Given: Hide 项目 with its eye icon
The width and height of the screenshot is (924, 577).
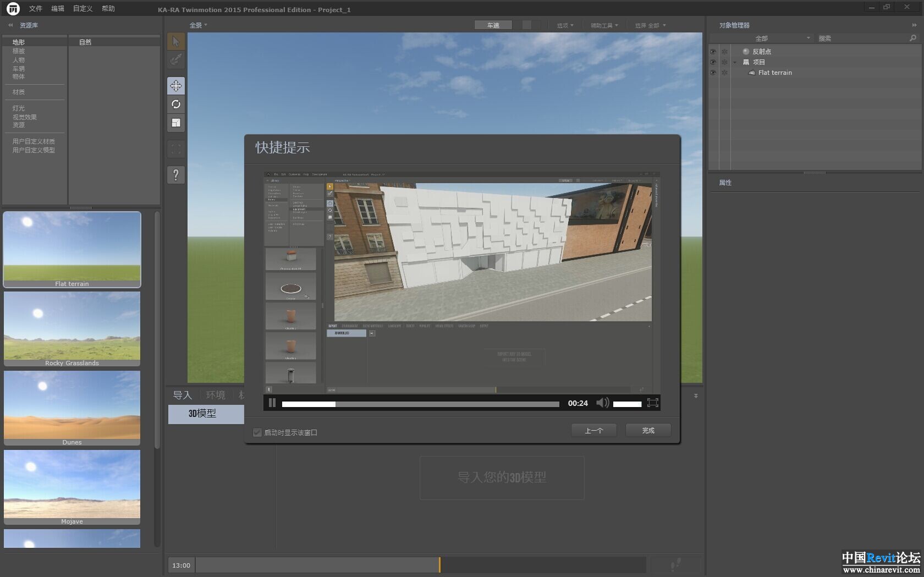Looking at the screenshot, I should point(713,62).
